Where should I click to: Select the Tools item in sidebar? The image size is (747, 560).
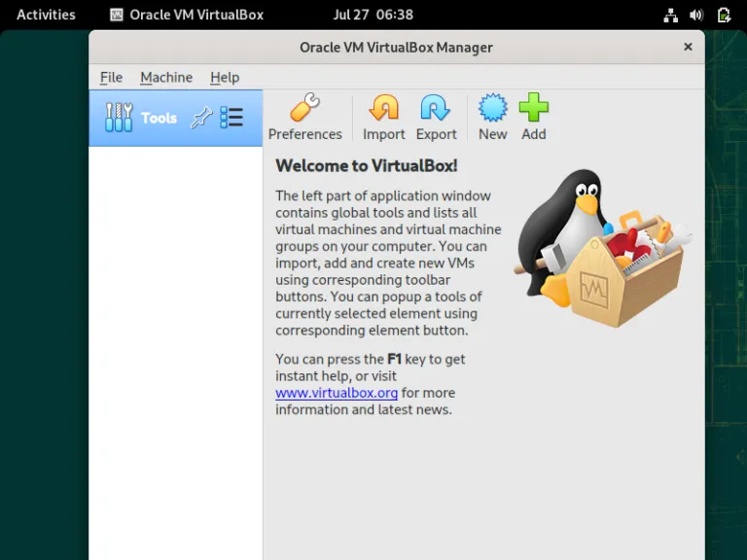[x=175, y=118]
